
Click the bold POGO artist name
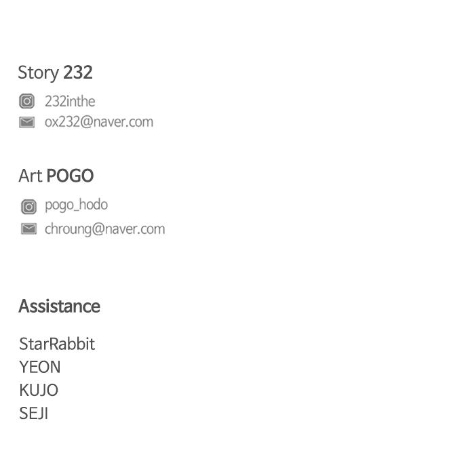pyautogui.click(x=70, y=176)
